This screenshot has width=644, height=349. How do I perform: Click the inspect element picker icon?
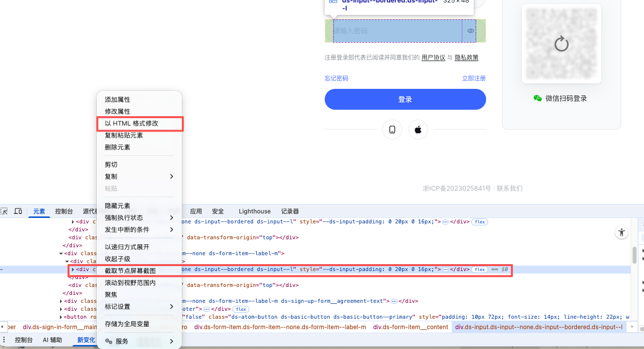coord(4,211)
